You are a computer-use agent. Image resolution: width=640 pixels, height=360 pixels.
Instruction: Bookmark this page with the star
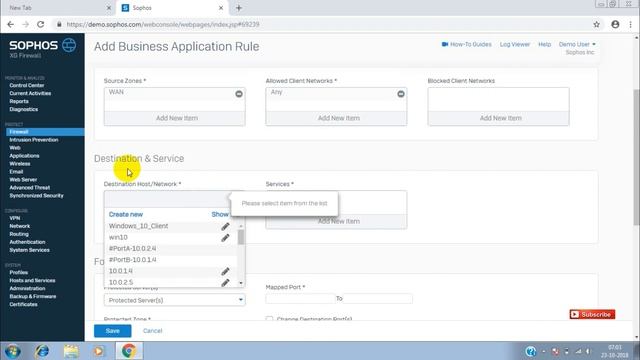tap(596, 24)
